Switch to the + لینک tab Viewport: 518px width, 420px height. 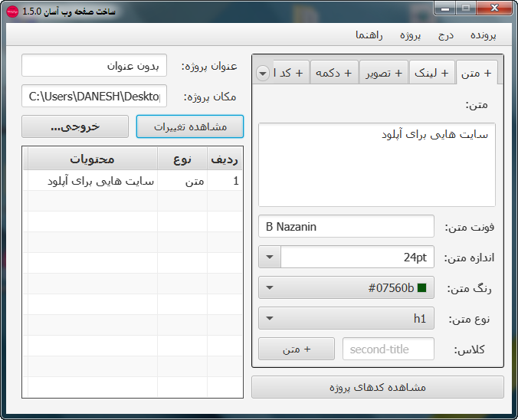[x=431, y=72]
